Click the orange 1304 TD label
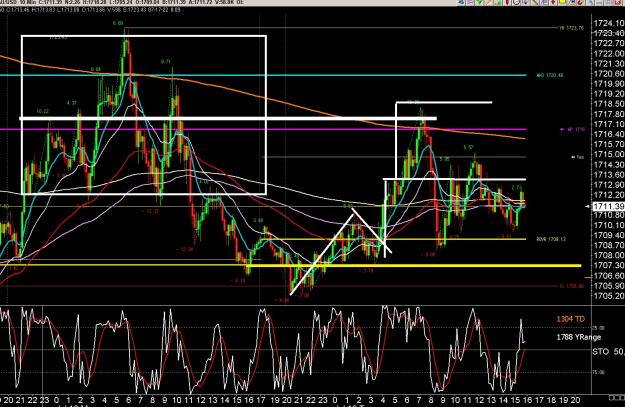The height and width of the screenshot is (407, 625). click(x=570, y=319)
